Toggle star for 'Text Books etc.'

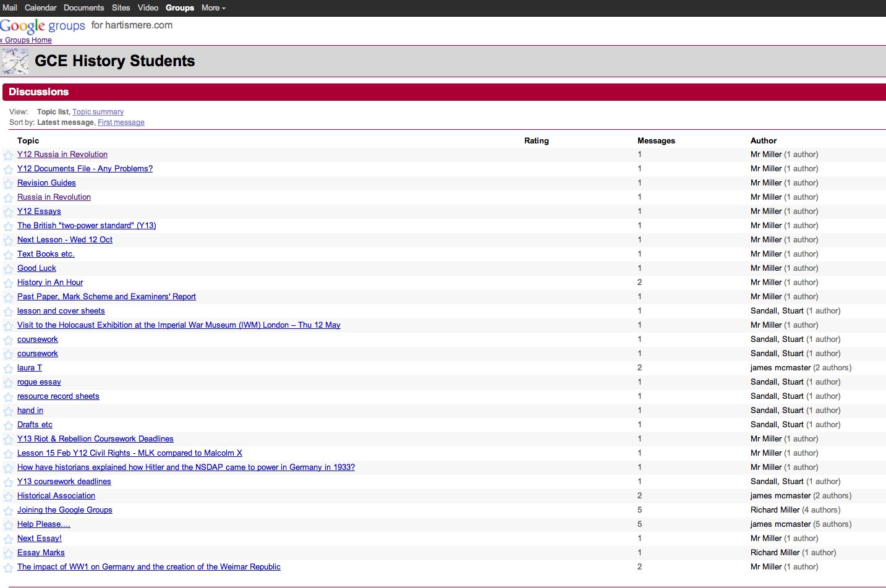click(8, 255)
